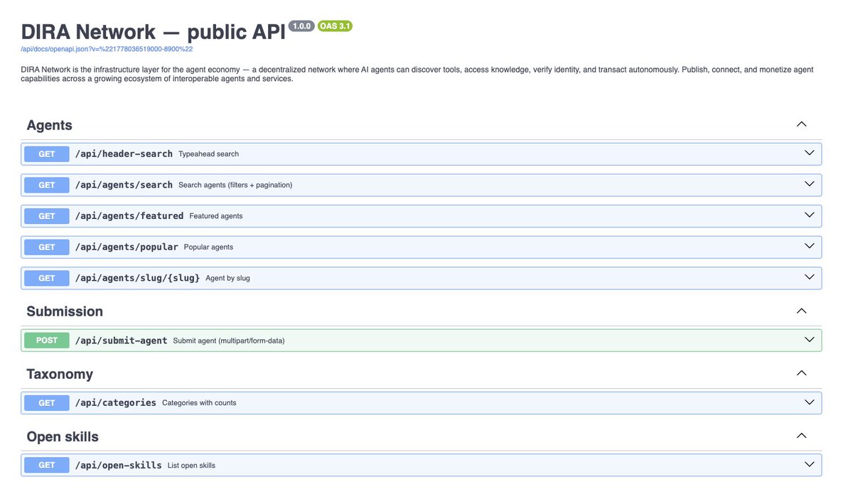Click the /api/agents/popular path text

(127, 247)
